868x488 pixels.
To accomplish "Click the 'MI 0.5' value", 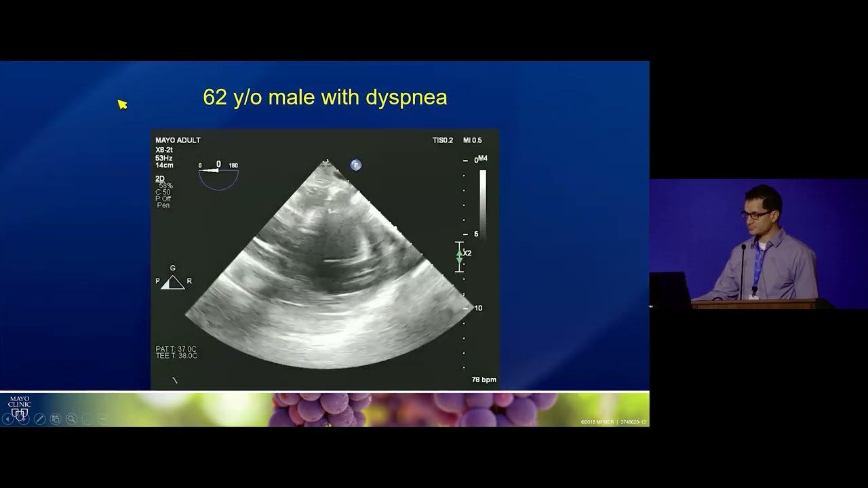I will (x=473, y=140).
